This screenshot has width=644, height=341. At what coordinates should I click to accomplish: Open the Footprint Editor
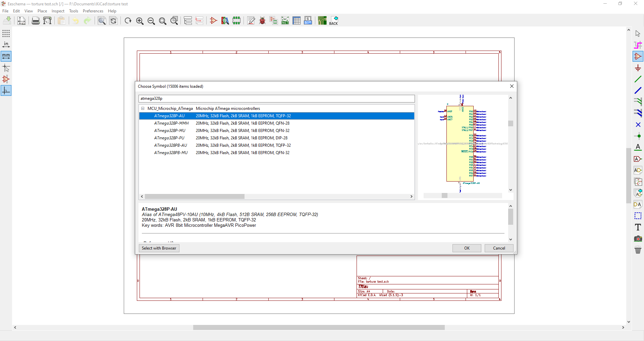pyautogui.click(x=236, y=21)
